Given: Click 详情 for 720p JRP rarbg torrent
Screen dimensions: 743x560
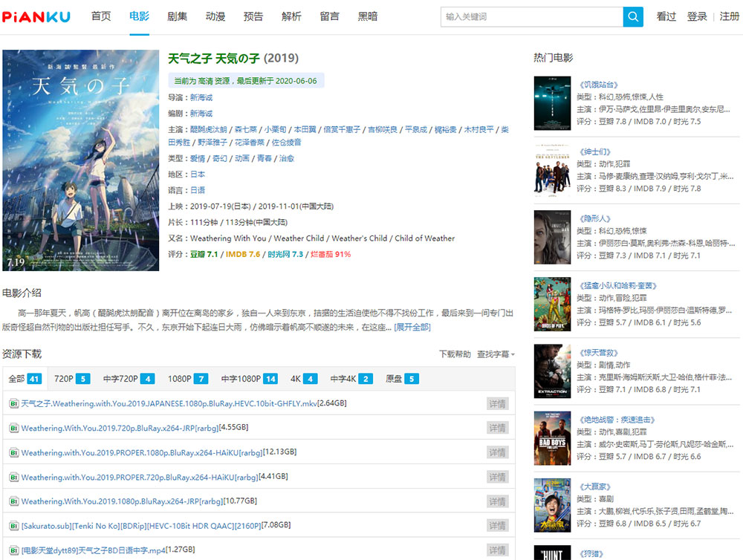Looking at the screenshot, I should click(x=498, y=428).
